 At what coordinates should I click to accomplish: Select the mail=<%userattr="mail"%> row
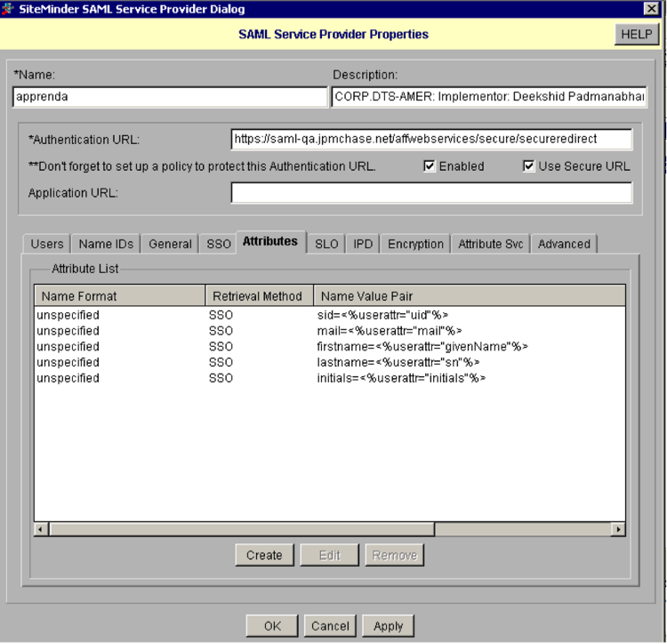[x=330, y=331]
